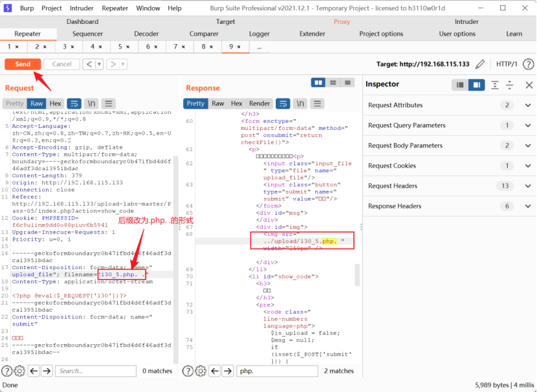Go to previous match in Response search
Image resolution: width=537 pixels, height=392 pixels.
coord(215,371)
